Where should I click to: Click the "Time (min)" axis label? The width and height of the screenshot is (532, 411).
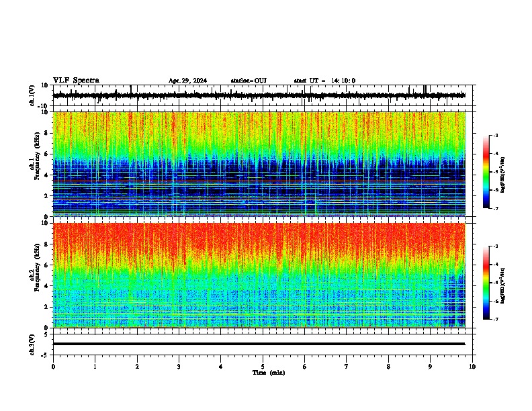coord(269,373)
